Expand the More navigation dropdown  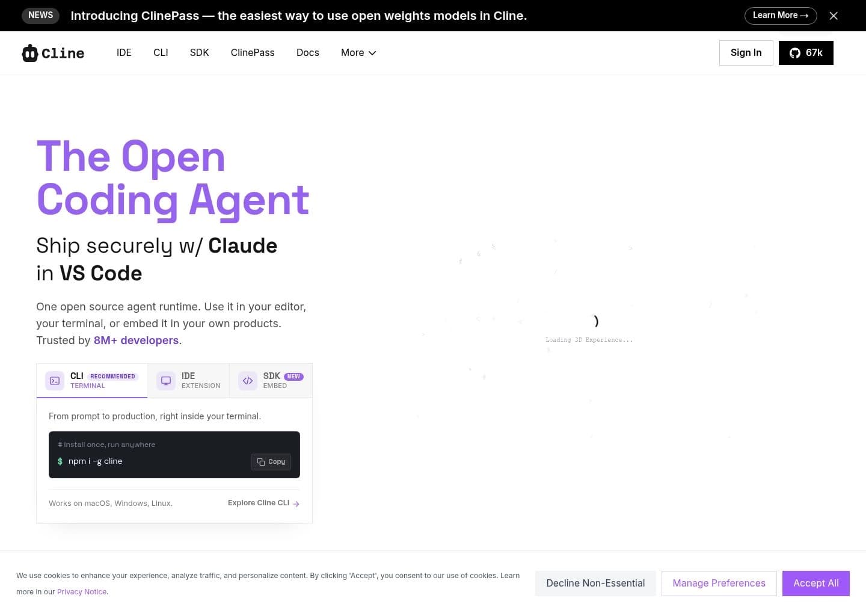pyautogui.click(x=358, y=53)
